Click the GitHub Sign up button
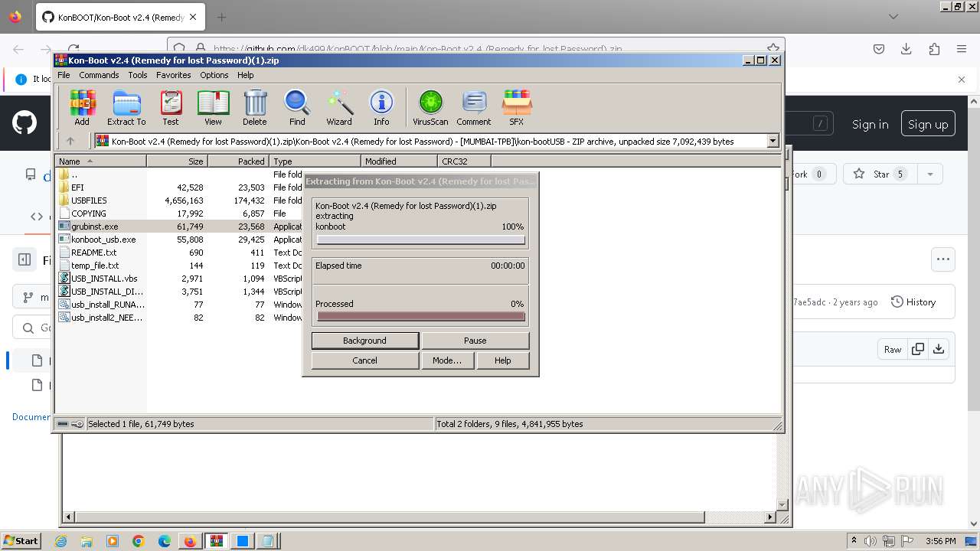980x551 pixels. (x=928, y=124)
